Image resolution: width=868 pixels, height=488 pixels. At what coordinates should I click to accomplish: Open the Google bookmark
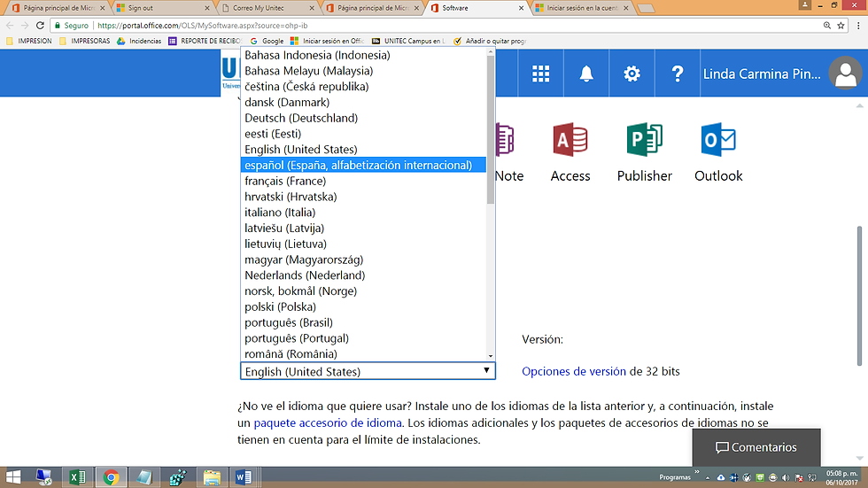[267, 41]
